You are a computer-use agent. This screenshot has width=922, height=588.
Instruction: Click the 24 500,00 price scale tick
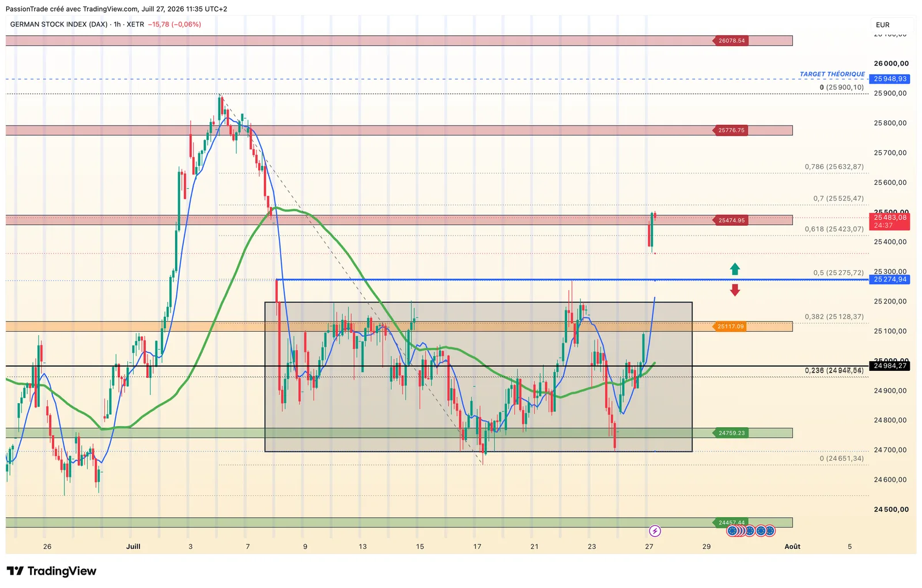891,510
